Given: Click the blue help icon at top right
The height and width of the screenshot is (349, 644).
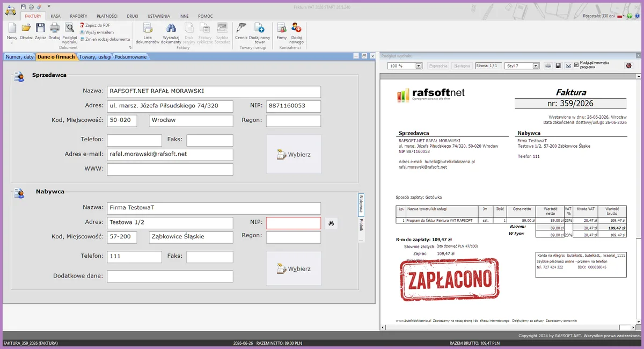Looking at the screenshot, I should point(637,16).
